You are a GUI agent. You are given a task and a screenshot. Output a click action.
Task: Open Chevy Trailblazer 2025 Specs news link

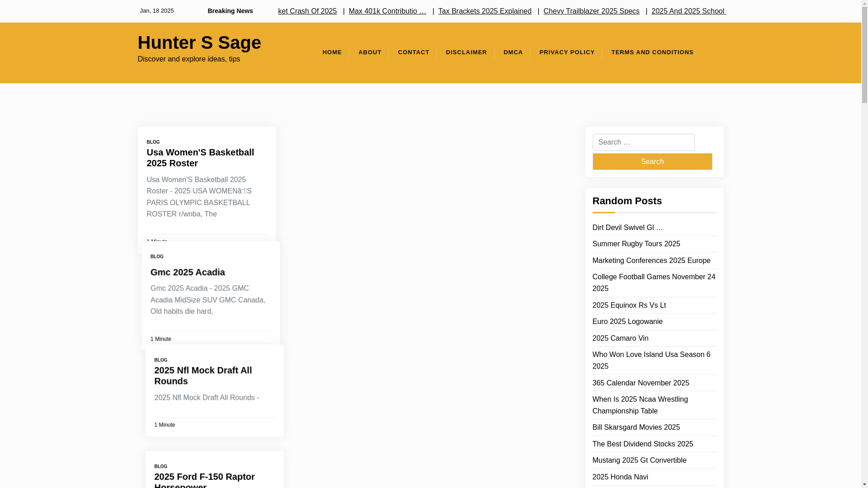pos(591,11)
